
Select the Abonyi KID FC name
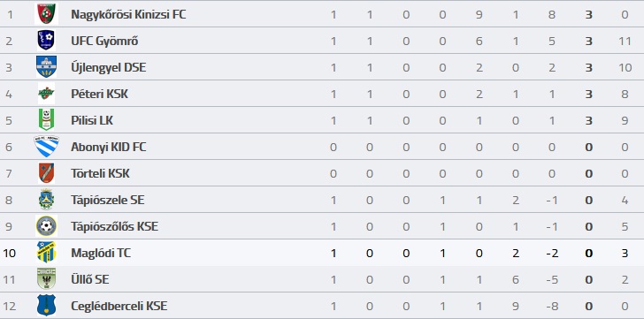[109, 148]
